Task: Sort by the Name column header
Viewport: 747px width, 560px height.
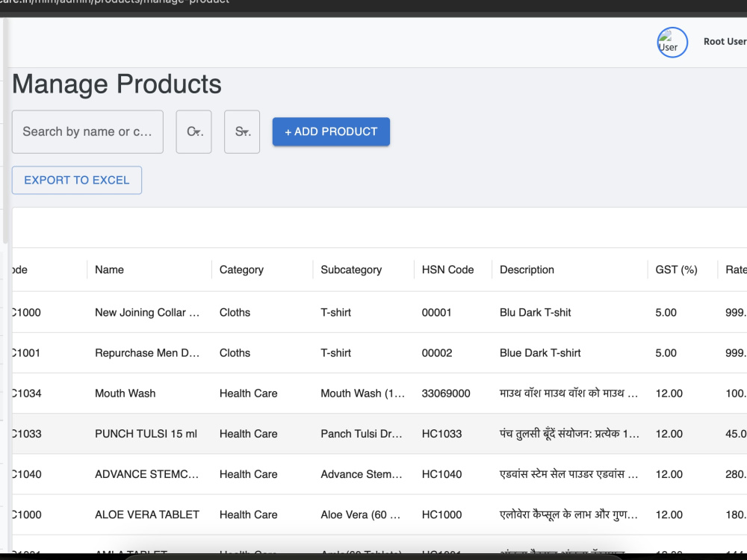Action: tap(109, 270)
